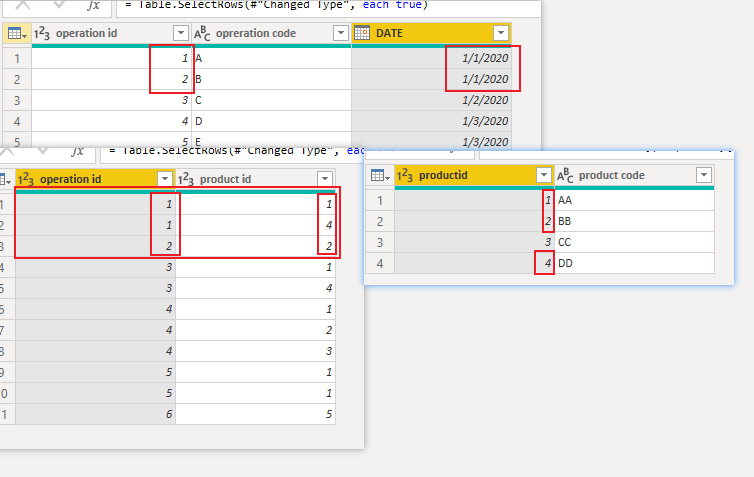Select the opreration code column header
This screenshot has width=754, height=477.
[x=271, y=33]
